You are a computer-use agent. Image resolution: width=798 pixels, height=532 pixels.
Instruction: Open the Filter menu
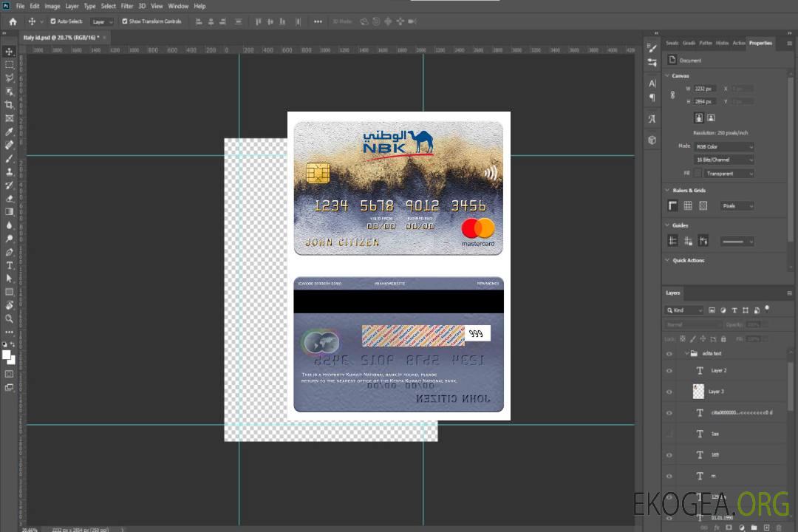click(127, 6)
